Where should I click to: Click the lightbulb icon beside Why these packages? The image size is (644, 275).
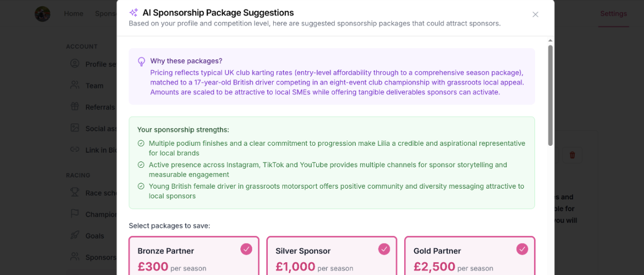142,61
